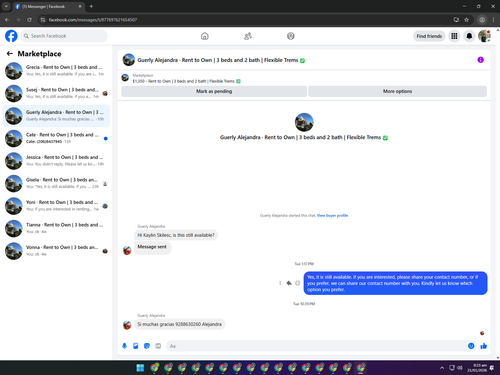Click the Facebook logo

[x=11, y=36]
